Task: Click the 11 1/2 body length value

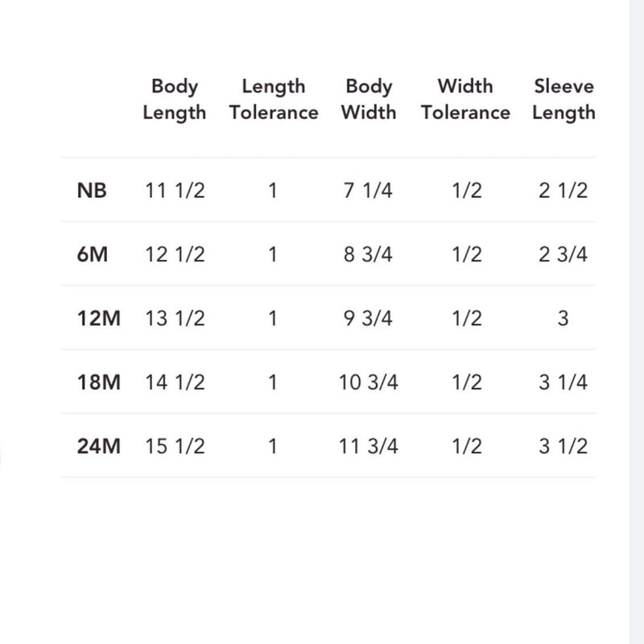Action: click(175, 191)
